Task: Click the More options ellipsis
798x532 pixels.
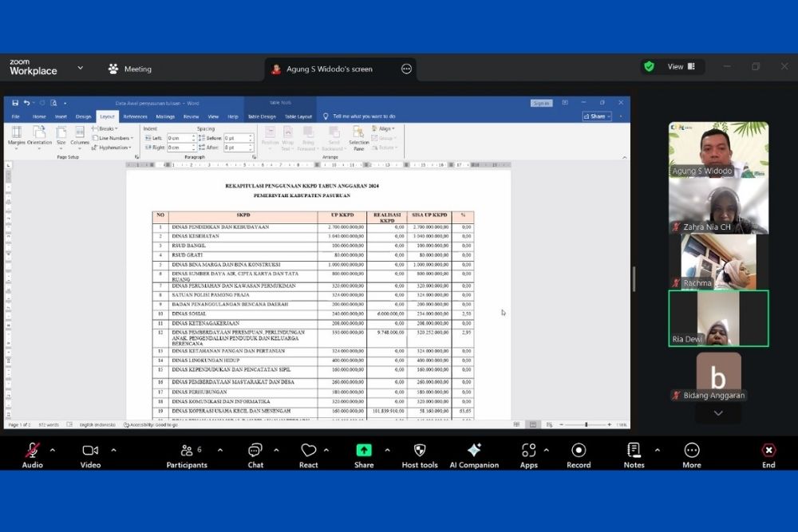Action: [692, 452]
